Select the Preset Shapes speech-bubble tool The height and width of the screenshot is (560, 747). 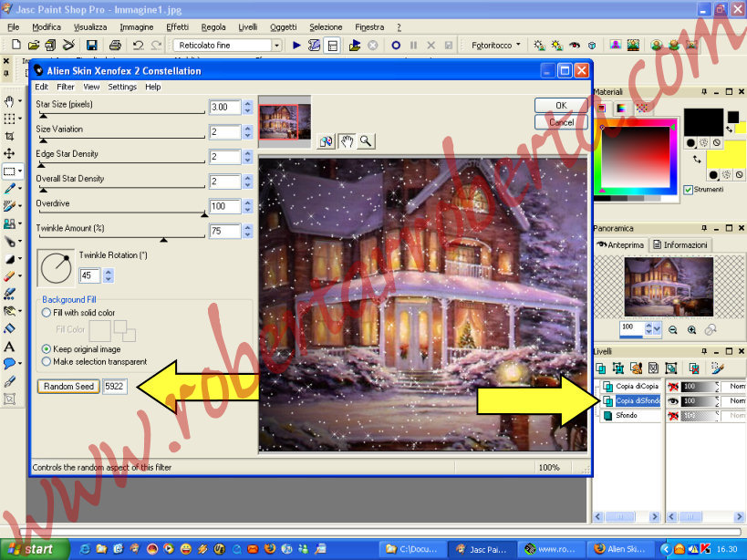coord(9,363)
